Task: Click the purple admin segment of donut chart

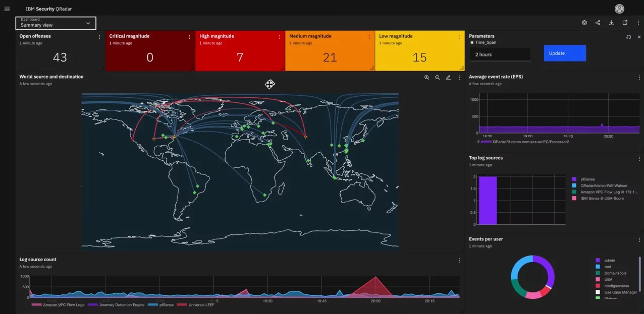Action: click(547, 269)
